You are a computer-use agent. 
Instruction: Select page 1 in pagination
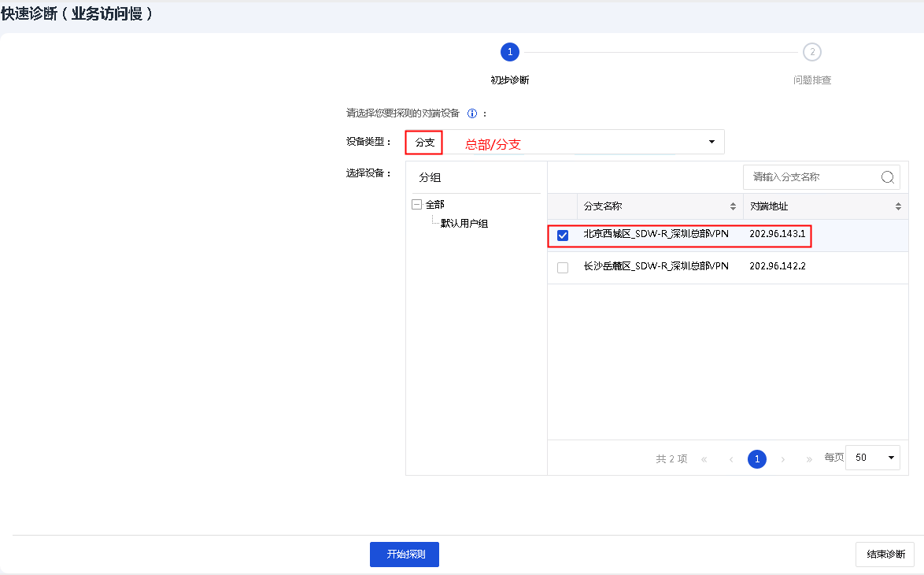click(x=757, y=459)
